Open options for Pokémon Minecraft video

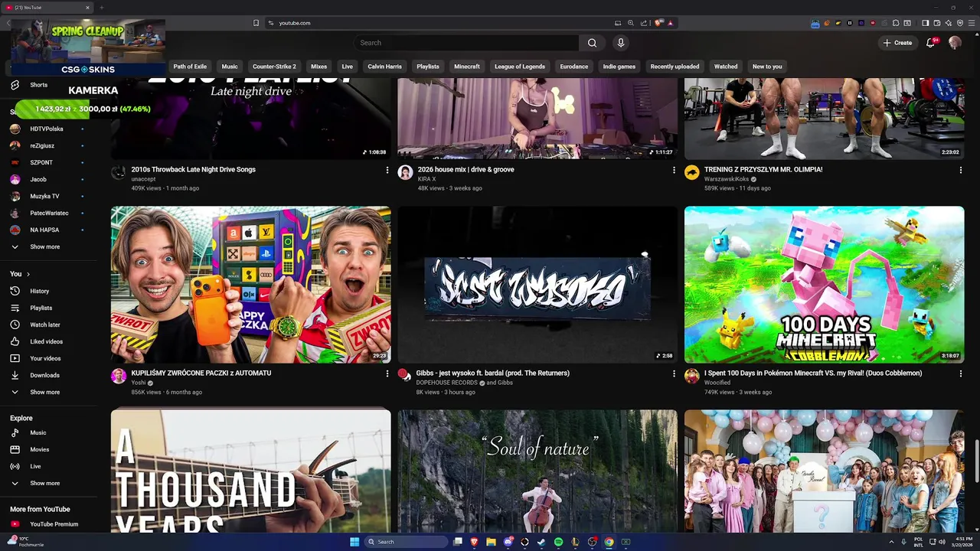point(961,373)
